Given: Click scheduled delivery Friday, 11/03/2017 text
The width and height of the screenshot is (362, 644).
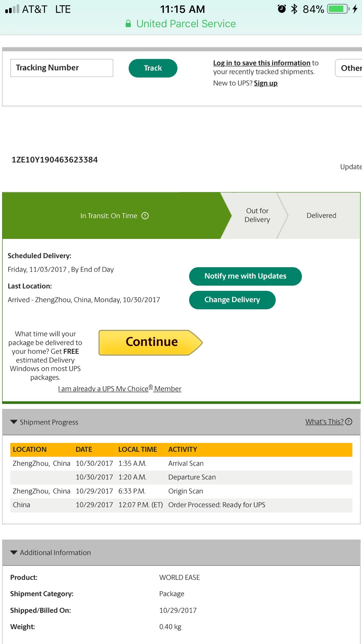Looking at the screenshot, I should click(61, 269).
